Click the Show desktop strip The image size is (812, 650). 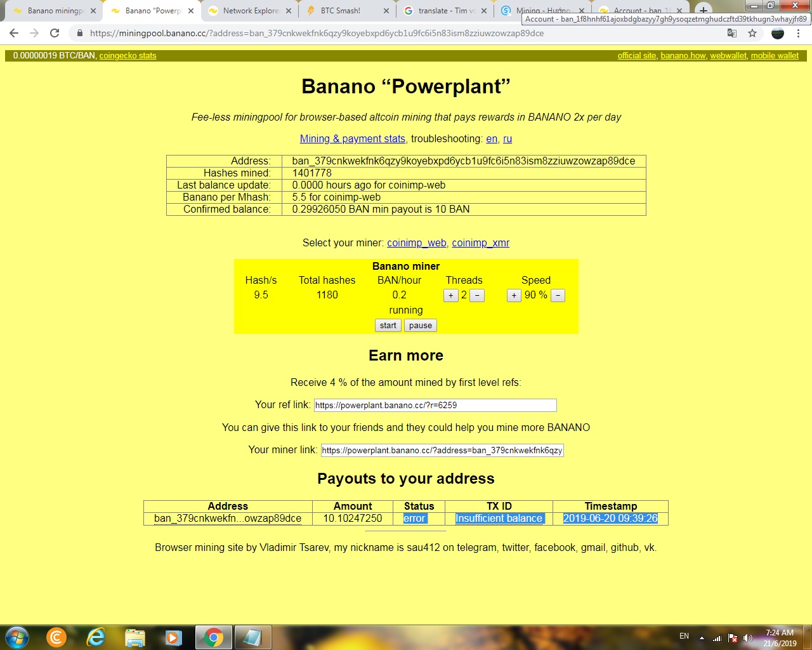tap(808, 637)
